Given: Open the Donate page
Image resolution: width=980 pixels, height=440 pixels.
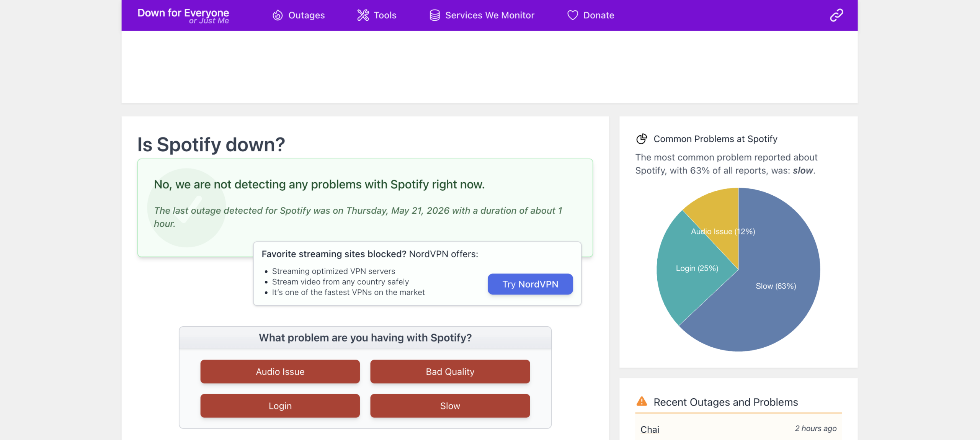Looking at the screenshot, I should click(x=591, y=15).
